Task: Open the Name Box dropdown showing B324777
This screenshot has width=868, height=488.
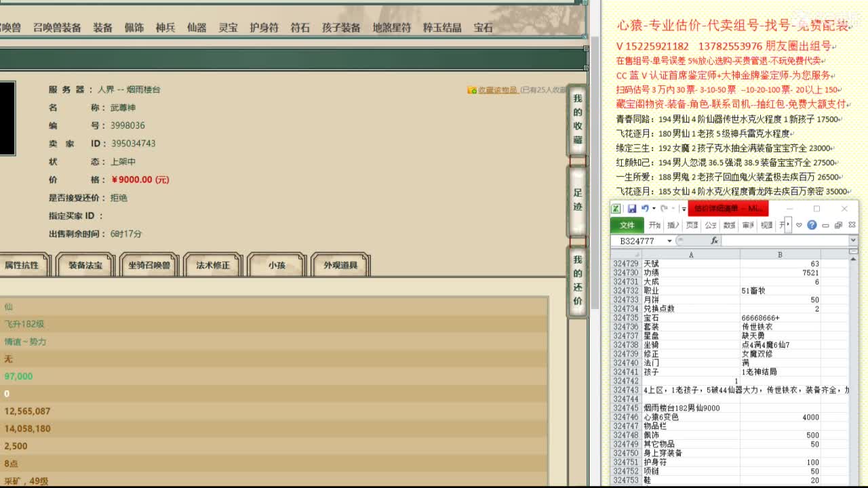Action: pos(669,240)
